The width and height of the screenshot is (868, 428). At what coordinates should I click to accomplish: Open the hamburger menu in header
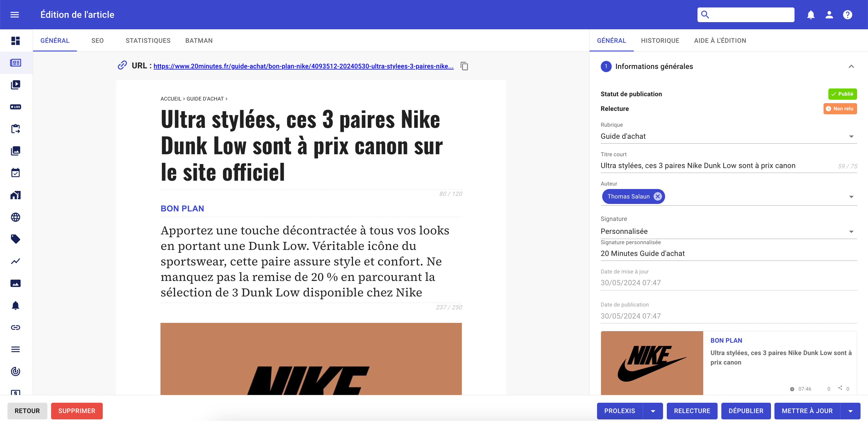point(14,14)
